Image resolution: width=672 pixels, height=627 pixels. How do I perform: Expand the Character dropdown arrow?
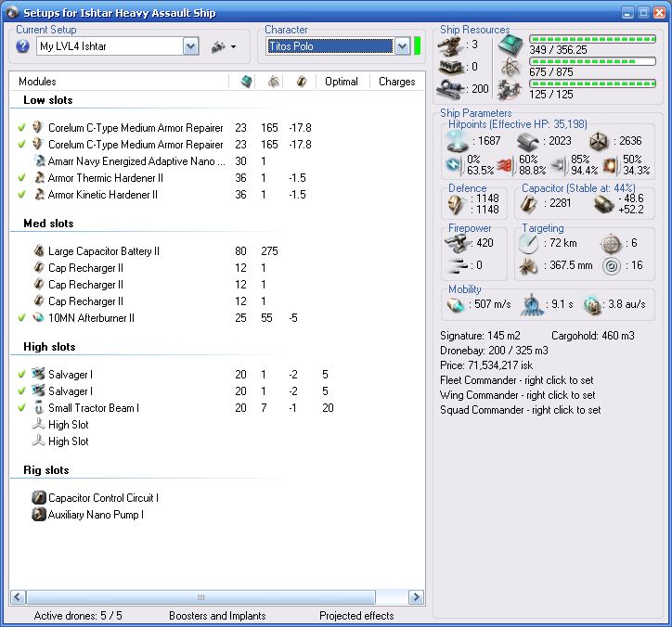(402, 46)
